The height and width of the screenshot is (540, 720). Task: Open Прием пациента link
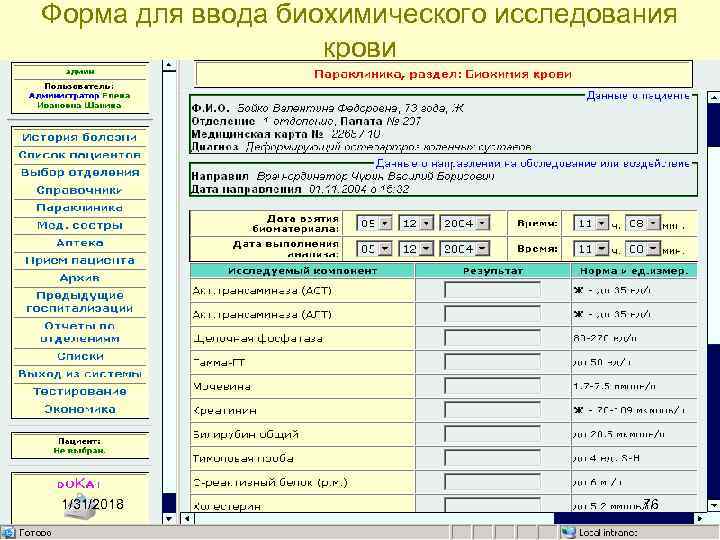point(79,260)
